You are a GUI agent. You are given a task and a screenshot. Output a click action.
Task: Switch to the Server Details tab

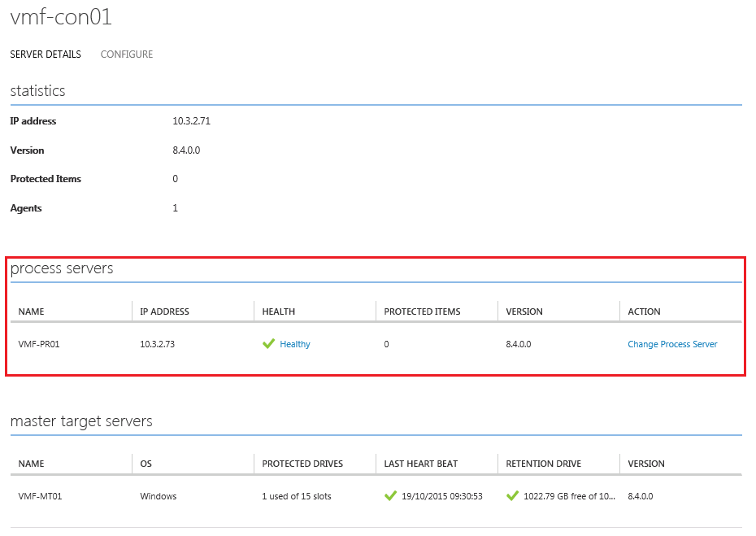click(x=46, y=54)
